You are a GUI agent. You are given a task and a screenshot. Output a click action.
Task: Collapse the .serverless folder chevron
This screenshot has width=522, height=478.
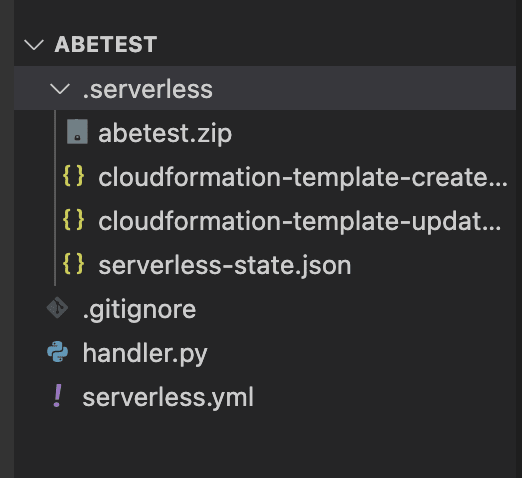coord(60,88)
